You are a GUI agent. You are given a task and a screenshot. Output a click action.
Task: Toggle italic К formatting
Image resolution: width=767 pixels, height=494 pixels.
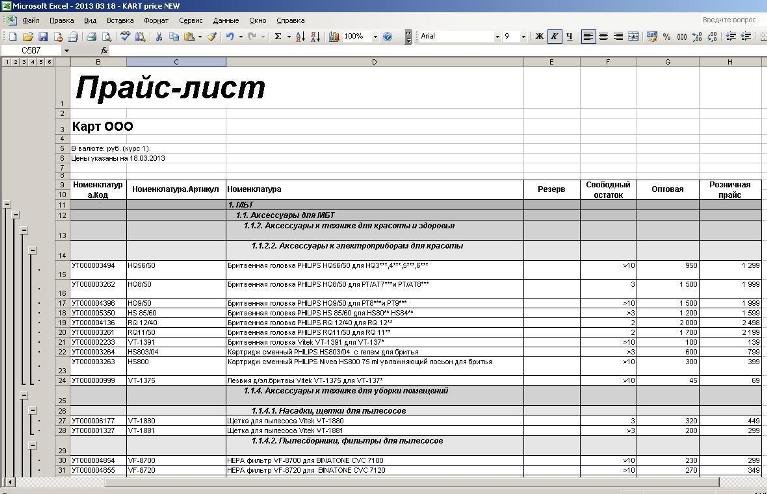click(554, 37)
